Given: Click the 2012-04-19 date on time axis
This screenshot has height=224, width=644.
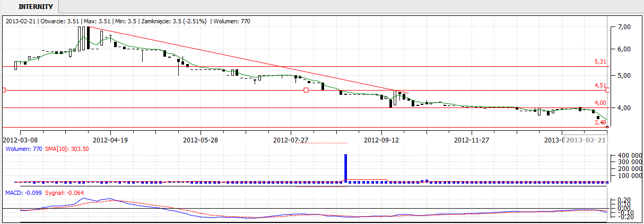Looking at the screenshot, I should (110, 140).
